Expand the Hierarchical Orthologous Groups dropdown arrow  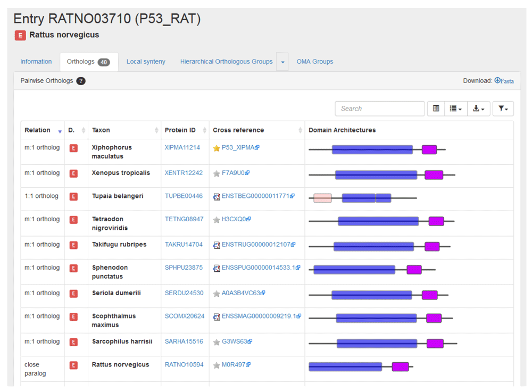point(282,62)
